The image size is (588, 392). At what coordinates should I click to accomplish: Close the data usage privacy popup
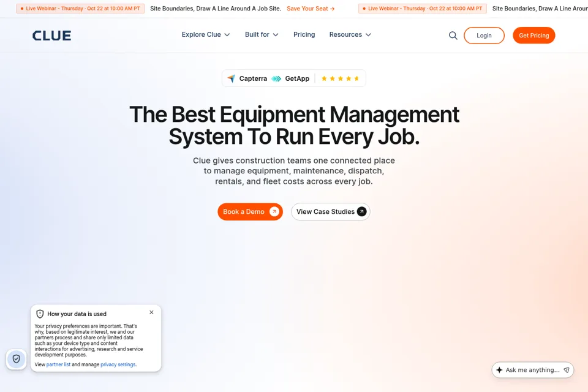tap(151, 312)
